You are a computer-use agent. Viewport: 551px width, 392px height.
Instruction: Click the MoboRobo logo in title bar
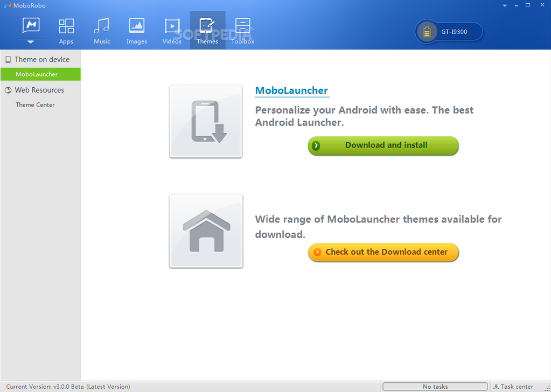tap(8, 5)
